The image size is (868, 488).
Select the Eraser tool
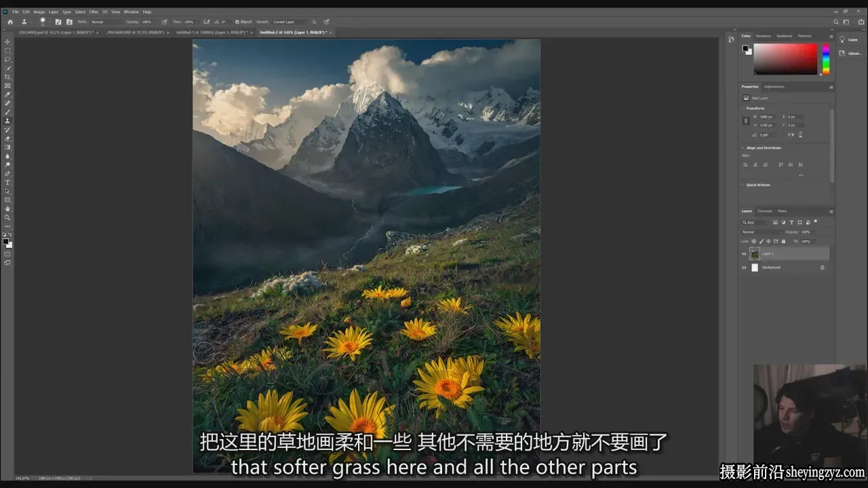[x=7, y=138]
